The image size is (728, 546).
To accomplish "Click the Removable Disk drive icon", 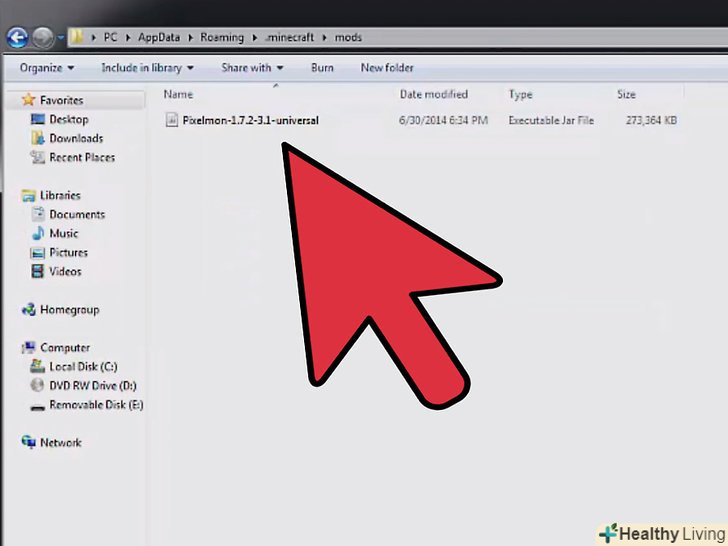I will pos(38,407).
